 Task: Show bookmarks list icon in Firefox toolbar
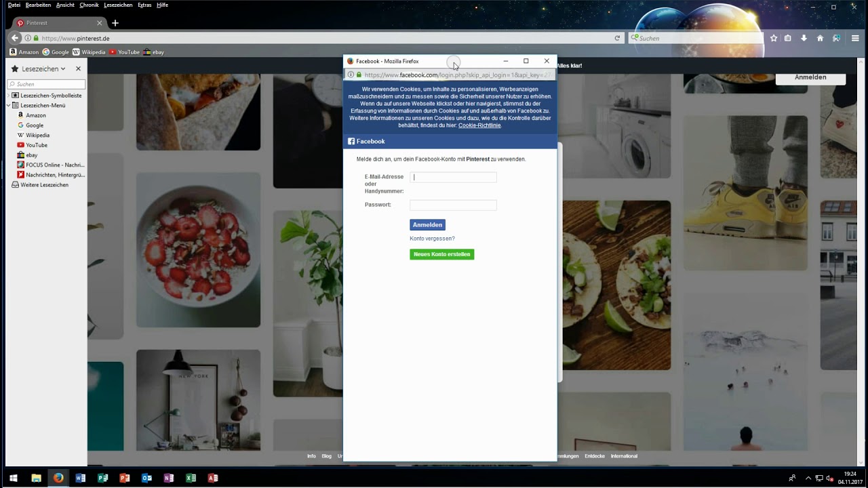click(788, 38)
